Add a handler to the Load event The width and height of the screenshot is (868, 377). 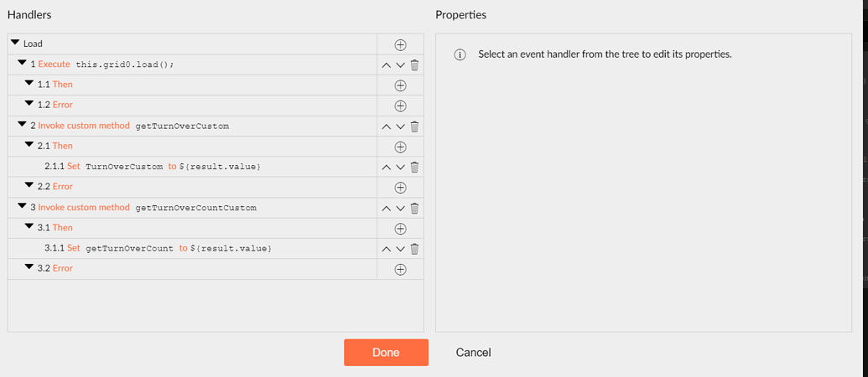pyautogui.click(x=400, y=44)
